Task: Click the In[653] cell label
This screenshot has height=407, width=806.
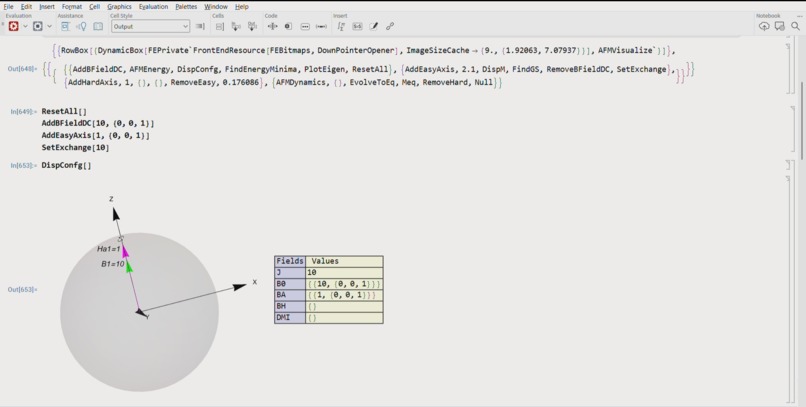Action: (24, 165)
